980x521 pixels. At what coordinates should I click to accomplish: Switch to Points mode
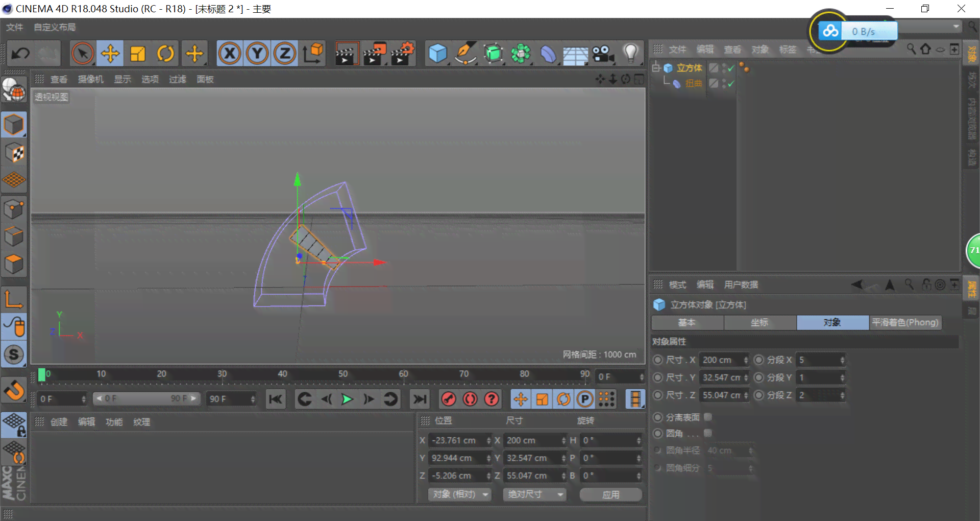pyautogui.click(x=14, y=208)
